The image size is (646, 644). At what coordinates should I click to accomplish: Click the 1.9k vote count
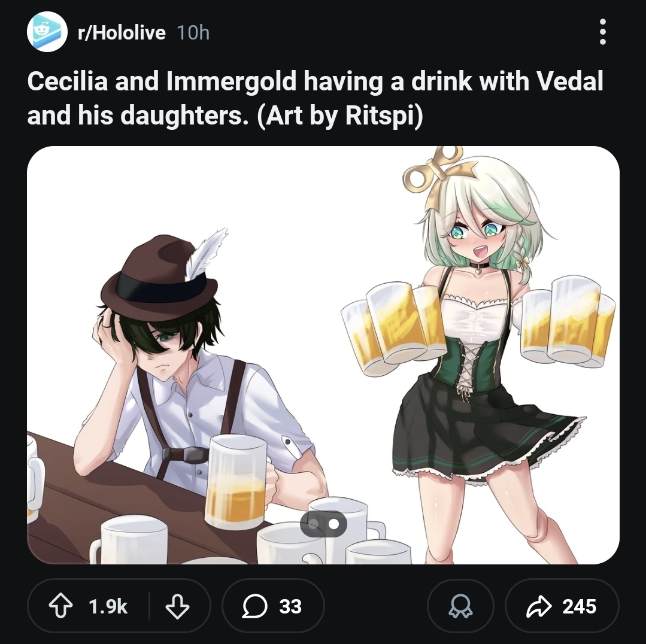108,606
